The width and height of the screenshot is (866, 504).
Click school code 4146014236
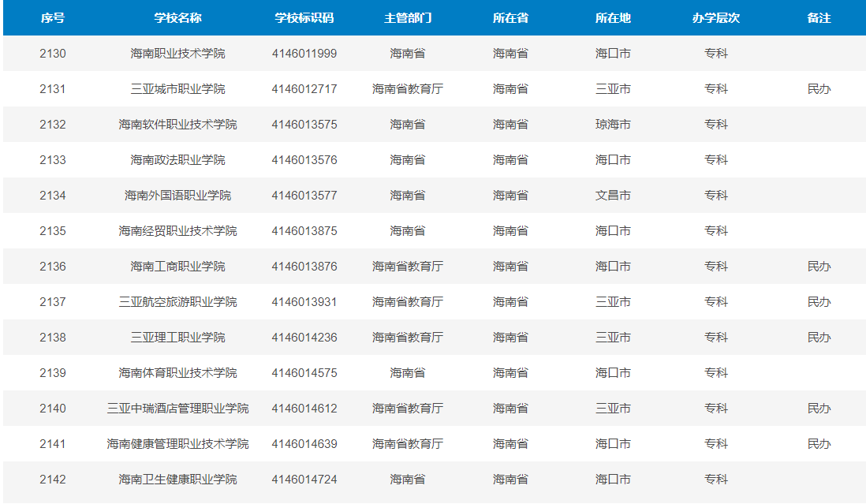304,338
